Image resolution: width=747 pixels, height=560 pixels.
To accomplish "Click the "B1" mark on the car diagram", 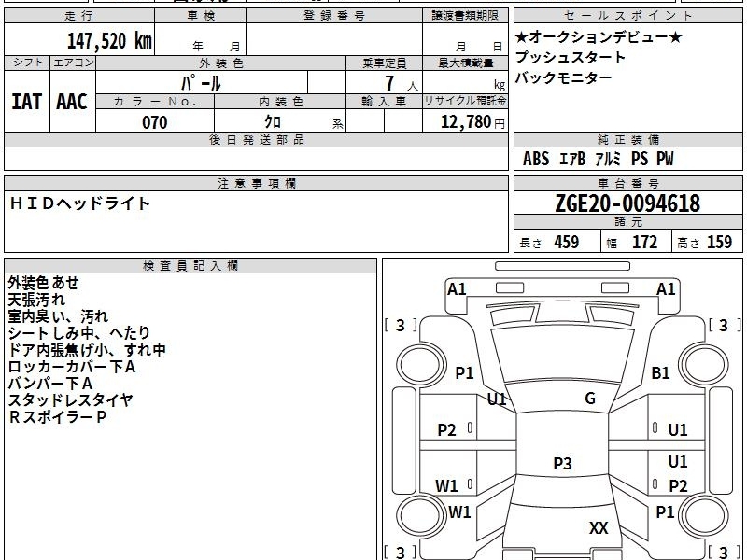I will click(660, 372).
